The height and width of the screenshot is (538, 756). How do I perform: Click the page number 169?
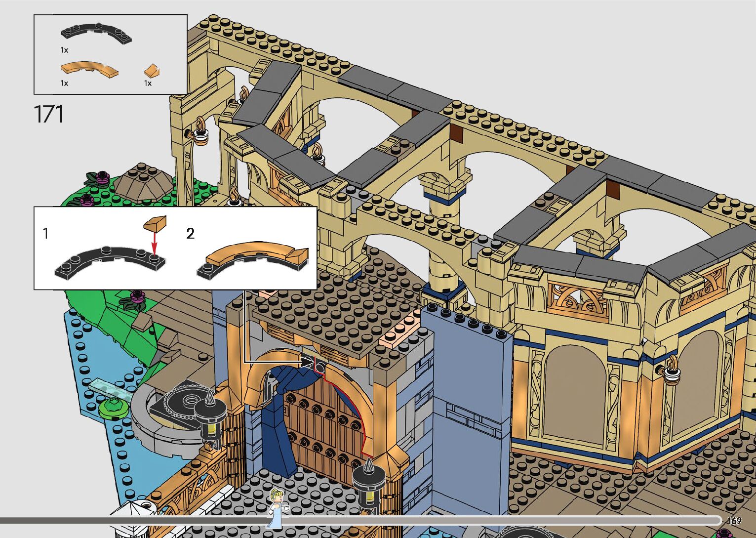pos(734,521)
